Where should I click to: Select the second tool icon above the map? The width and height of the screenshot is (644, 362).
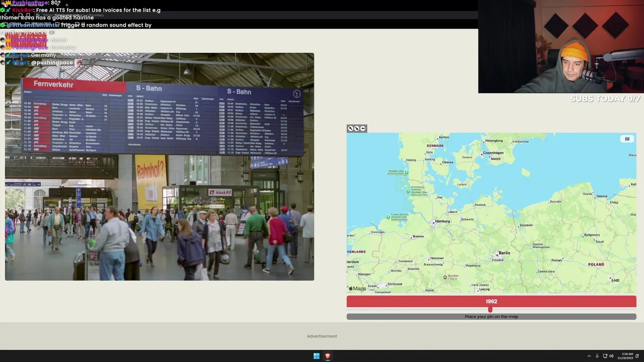[x=357, y=128]
